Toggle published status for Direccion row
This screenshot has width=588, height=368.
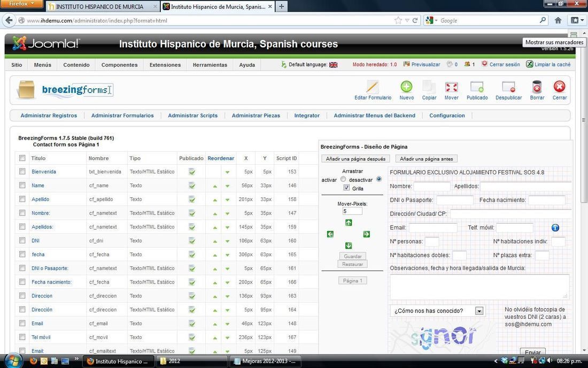click(191, 296)
